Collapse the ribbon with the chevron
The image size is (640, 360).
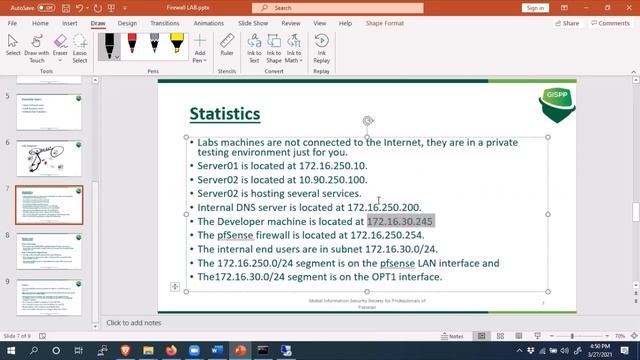pyautogui.click(x=633, y=72)
